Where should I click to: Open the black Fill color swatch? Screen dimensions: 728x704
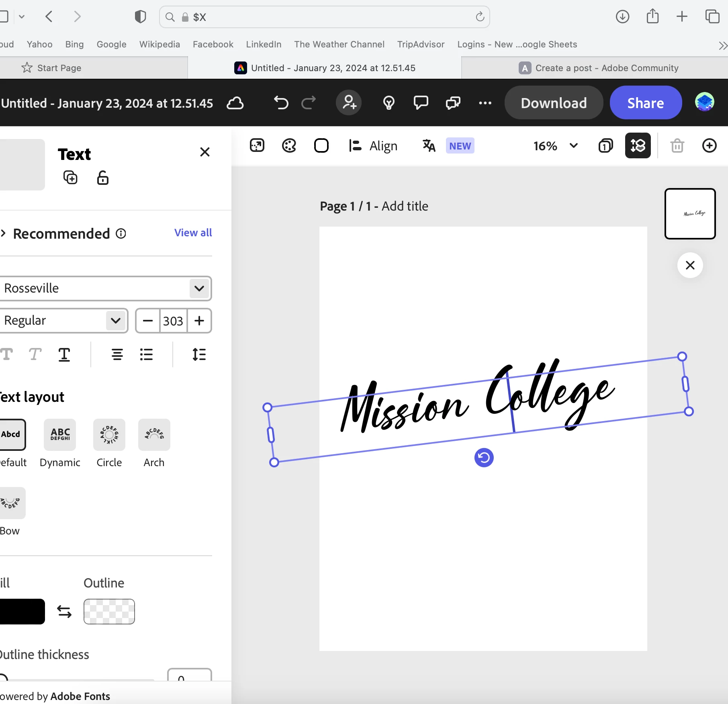coord(22,612)
